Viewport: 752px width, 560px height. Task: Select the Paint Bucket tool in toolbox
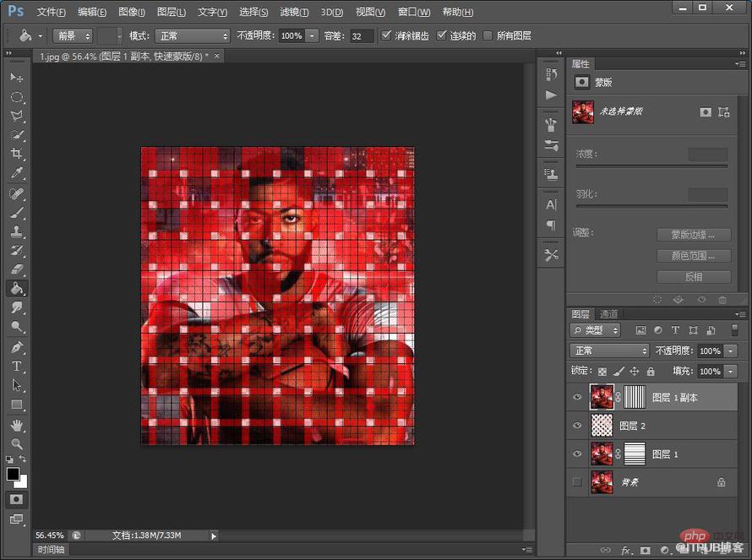point(16,289)
